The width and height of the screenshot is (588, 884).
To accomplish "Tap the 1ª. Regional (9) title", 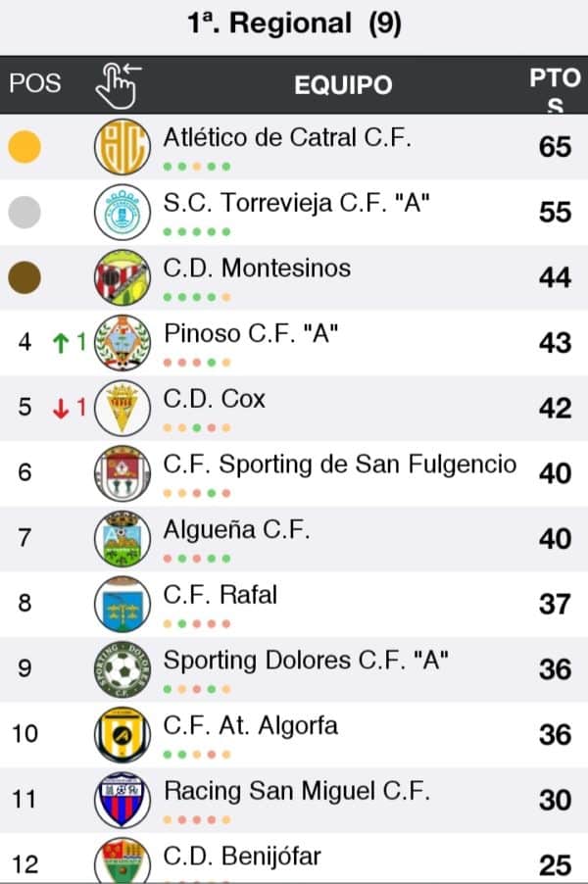I will (294, 24).
